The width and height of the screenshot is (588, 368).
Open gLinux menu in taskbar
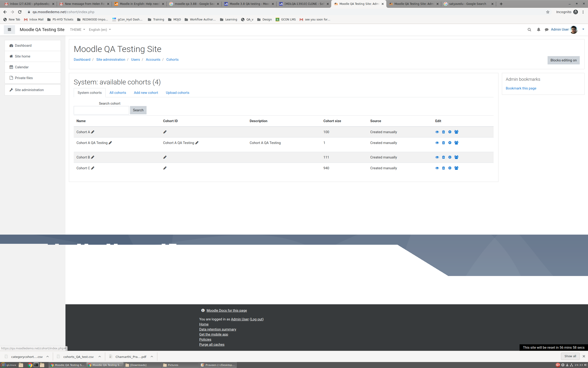tap(9, 365)
